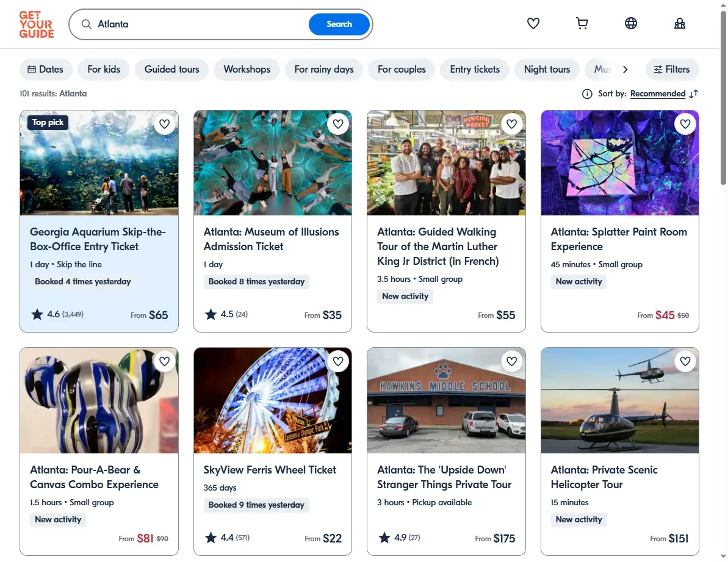Open SkyView Ferris Wheel Ticket title
The width and height of the screenshot is (728, 562).
click(x=270, y=470)
